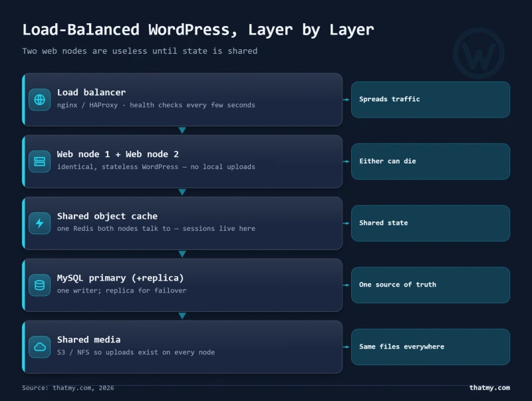Select the "Shared object cache" heading
The height and width of the screenshot is (401, 532).
click(107, 216)
